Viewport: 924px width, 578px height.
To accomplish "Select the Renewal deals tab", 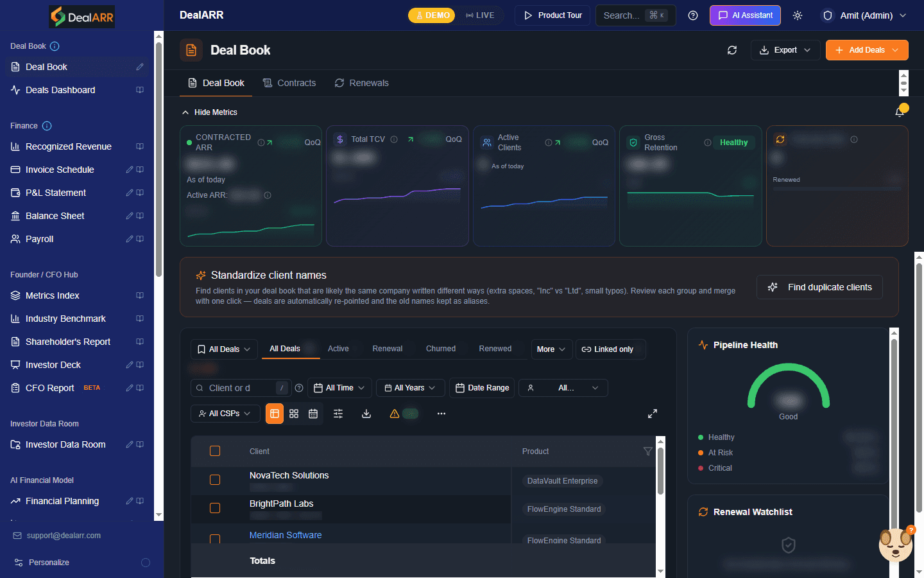I will 388,349.
